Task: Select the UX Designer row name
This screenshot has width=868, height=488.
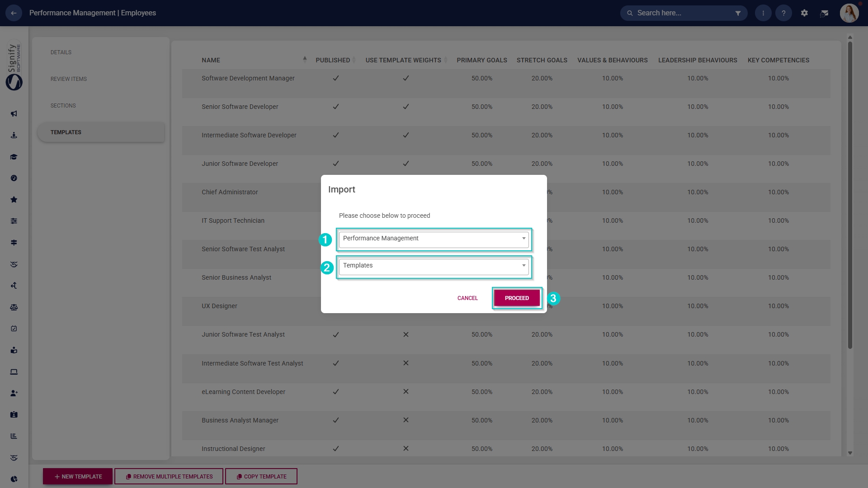Action: tap(219, 306)
